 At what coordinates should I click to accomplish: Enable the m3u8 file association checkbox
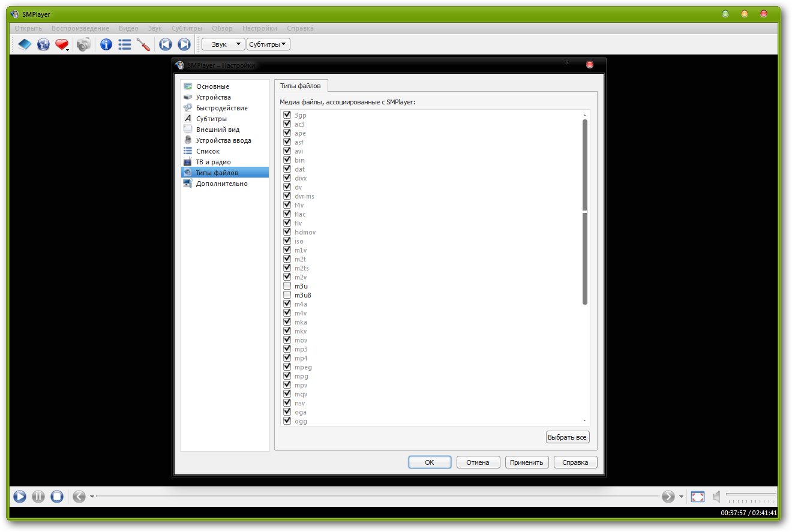click(287, 294)
